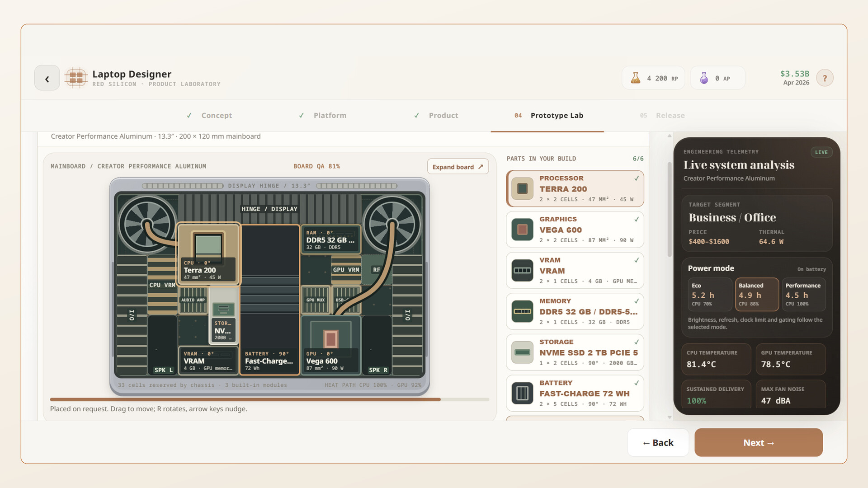Viewport: 868px width, 488px height.
Task: Switch to the Prototype Lab tab
Action: click(548, 116)
